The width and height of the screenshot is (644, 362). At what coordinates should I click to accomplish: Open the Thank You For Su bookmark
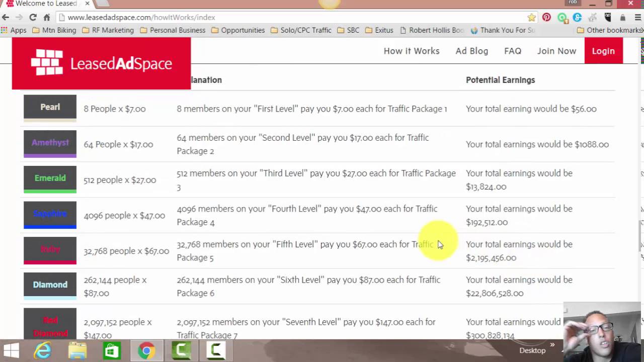(x=503, y=30)
